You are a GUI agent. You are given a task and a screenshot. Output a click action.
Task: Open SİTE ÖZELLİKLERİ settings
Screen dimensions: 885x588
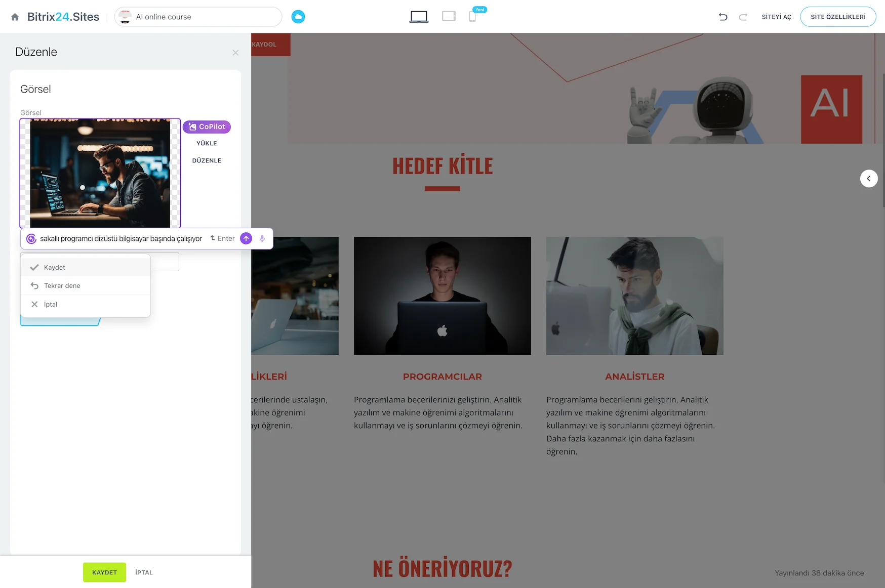click(x=838, y=17)
